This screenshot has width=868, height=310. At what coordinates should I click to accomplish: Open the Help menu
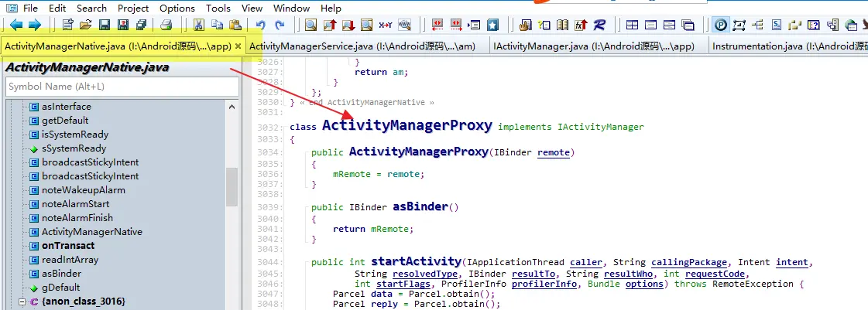(331, 9)
